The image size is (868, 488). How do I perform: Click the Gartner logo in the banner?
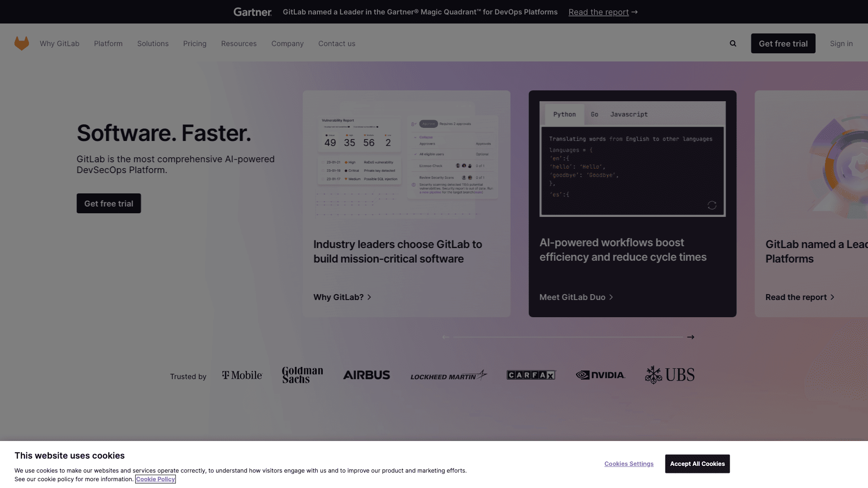[x=252, y=12]
